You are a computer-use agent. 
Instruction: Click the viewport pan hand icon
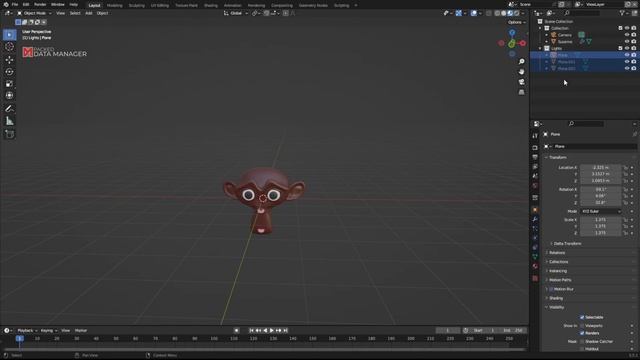coord(521,72)
